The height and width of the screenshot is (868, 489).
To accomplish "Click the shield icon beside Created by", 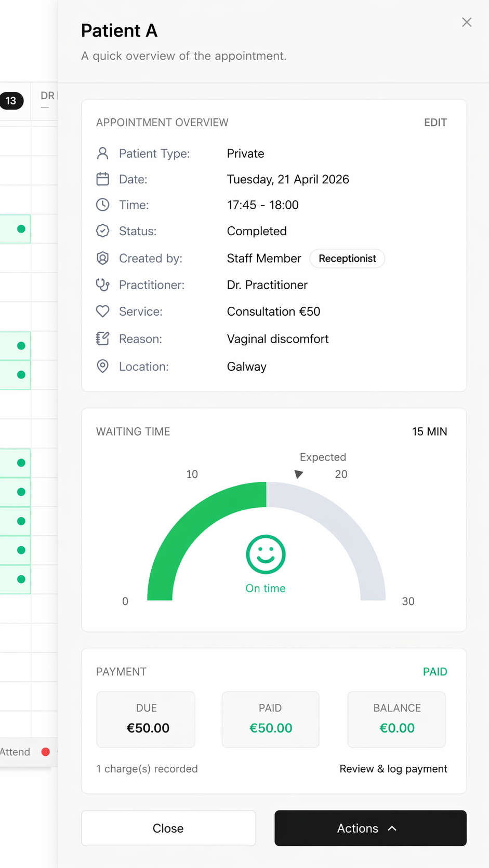I will (x=103, y=258).
